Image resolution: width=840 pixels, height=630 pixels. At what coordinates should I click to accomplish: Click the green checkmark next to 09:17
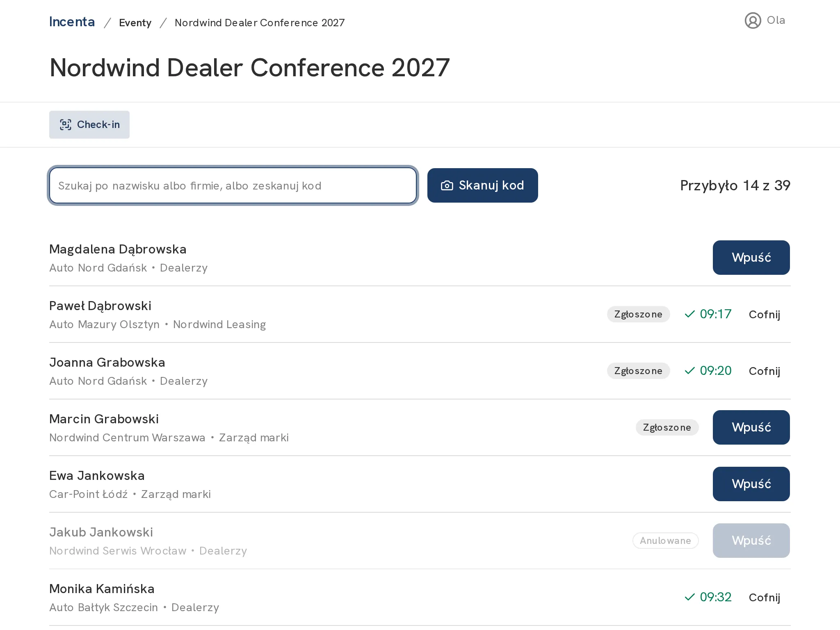coord(690,314)
